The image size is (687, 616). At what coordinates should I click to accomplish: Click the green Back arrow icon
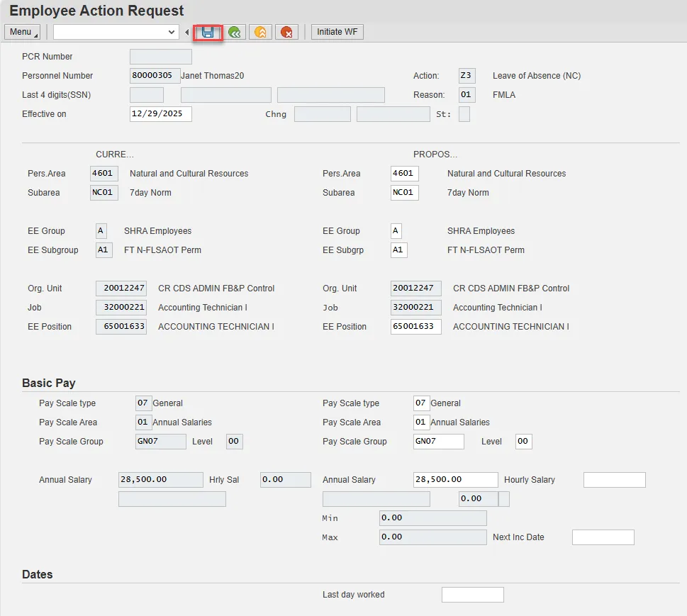click(x=235, y=32)
